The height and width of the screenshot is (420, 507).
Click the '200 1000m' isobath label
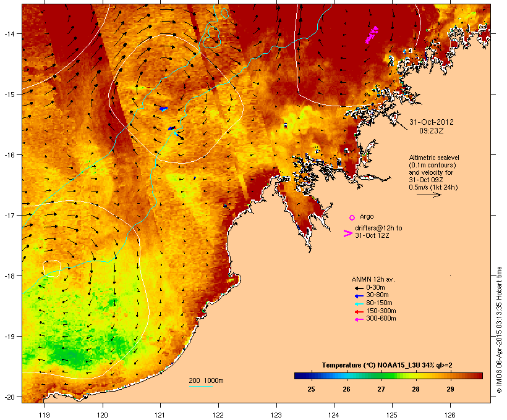206,380
